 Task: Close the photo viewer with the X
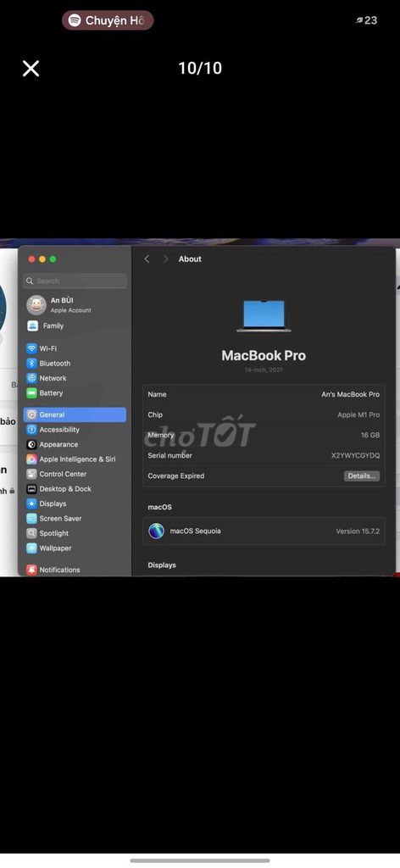(x=31, y=69)
